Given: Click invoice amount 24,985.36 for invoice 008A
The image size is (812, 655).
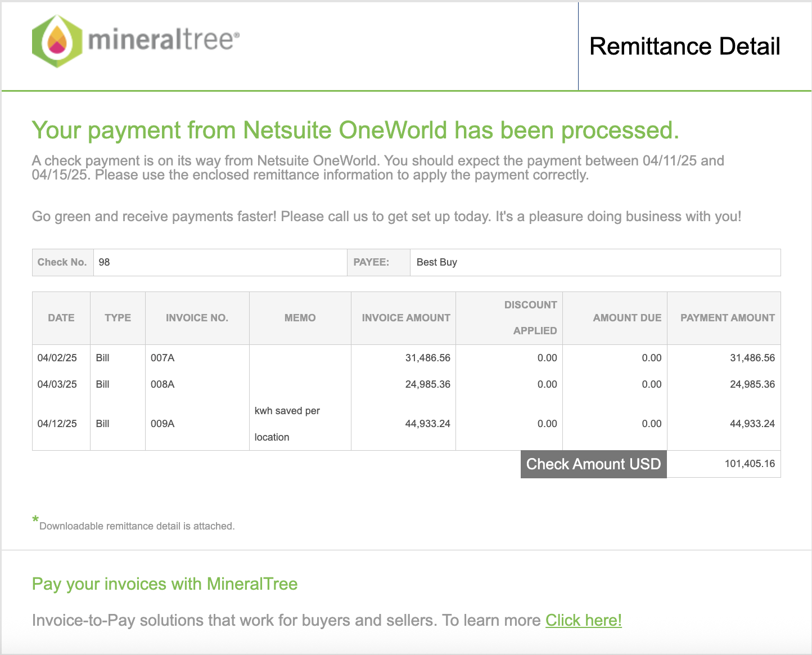Looking at the screenshot, I should pos(428,384).
